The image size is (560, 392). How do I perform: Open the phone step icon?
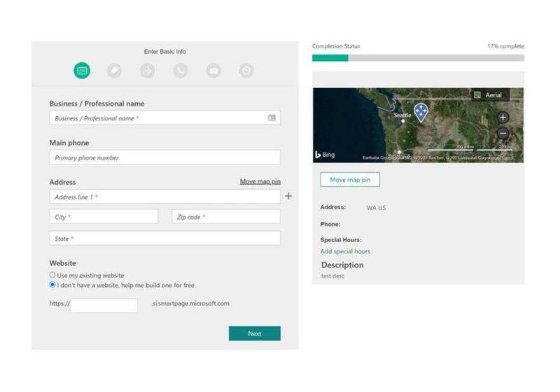click(x=181, y=71)
